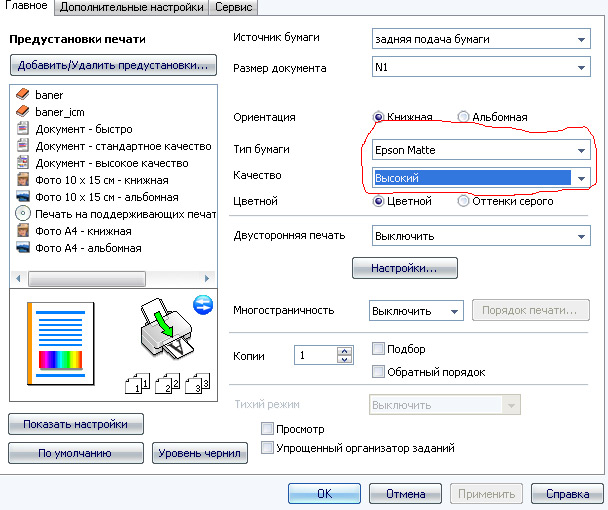Select the baner preset icon
The width and height of the screenshot is (608, 510).
coord(22,94)
